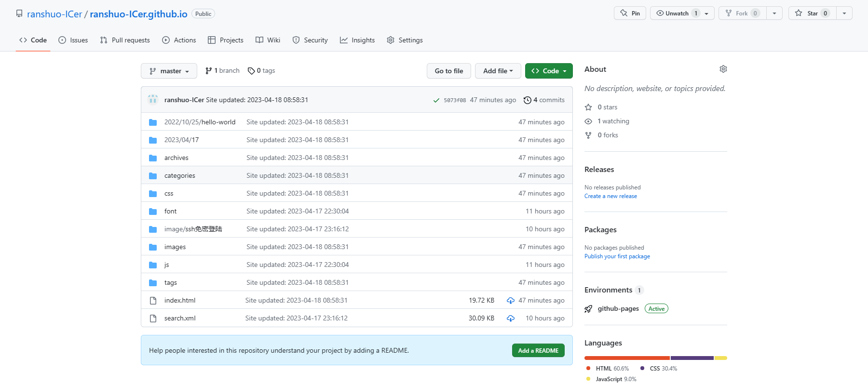Click the About section gear icon
This screenshot has width=868, height=385.
point(723,69)
